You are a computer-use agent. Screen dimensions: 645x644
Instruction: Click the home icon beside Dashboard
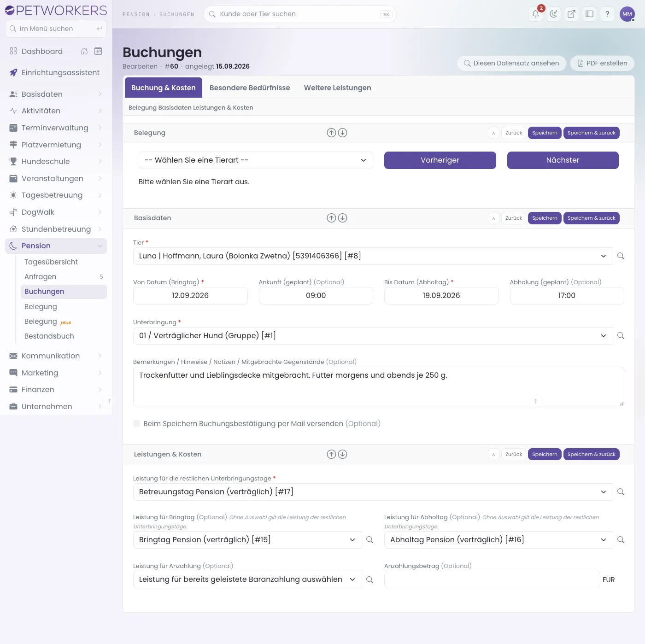point(84,51)
